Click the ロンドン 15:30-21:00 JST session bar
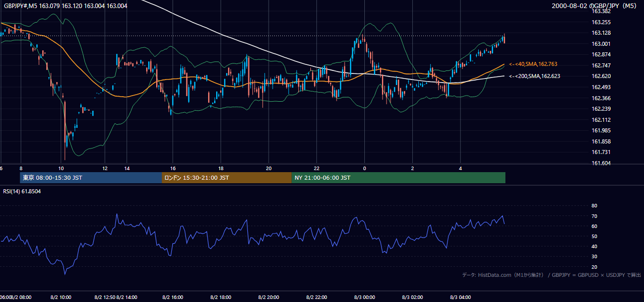This screenshot has width=644, height=302. tap(227, 178)
